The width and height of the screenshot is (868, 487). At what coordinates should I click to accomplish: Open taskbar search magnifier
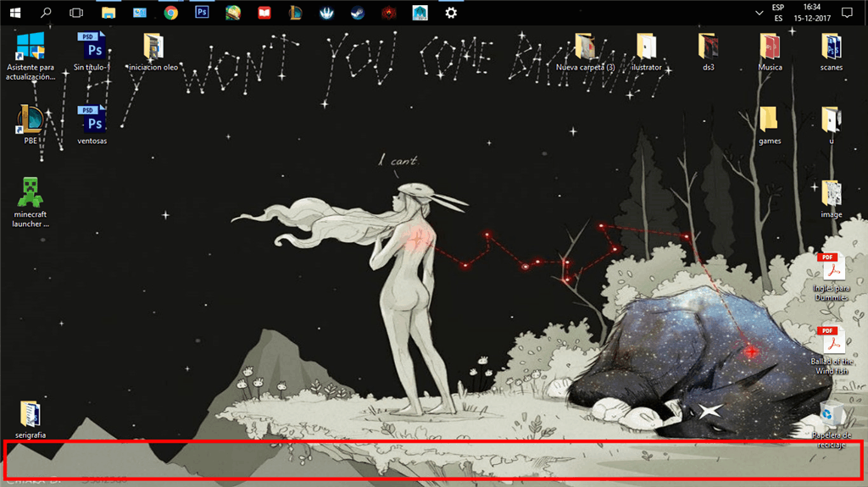click(46, 12)
